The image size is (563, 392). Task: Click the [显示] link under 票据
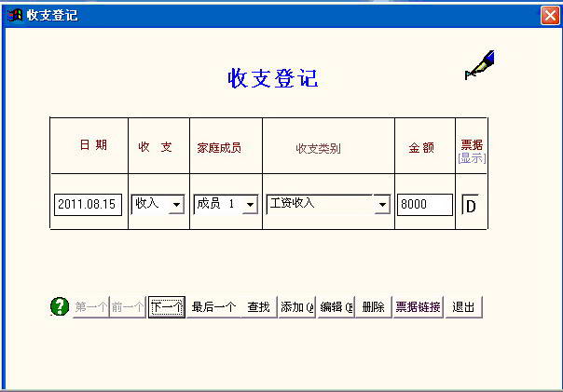point(473,157)
